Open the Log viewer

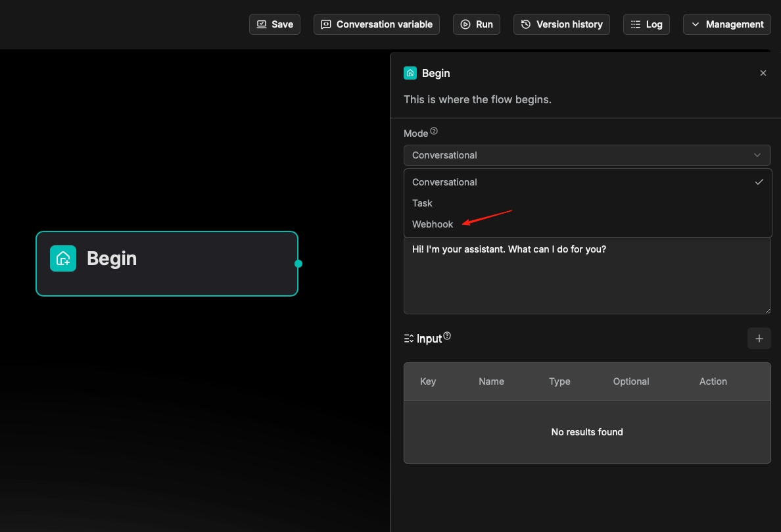click(646, 24)
